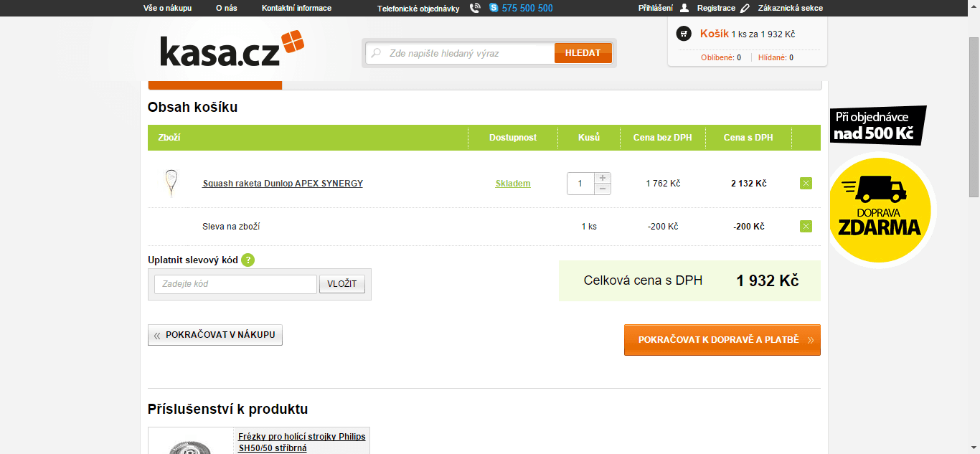Click the 1 762 Kč price without DPH
This screenshot has height=454, width=980.
(663, 184)
